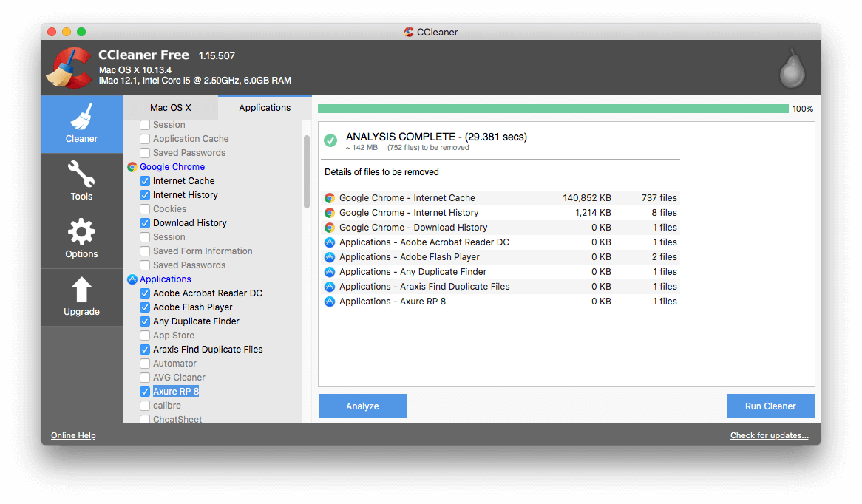Click app icon on Araxis Find Duplicate Files result

tap(329, 287)
